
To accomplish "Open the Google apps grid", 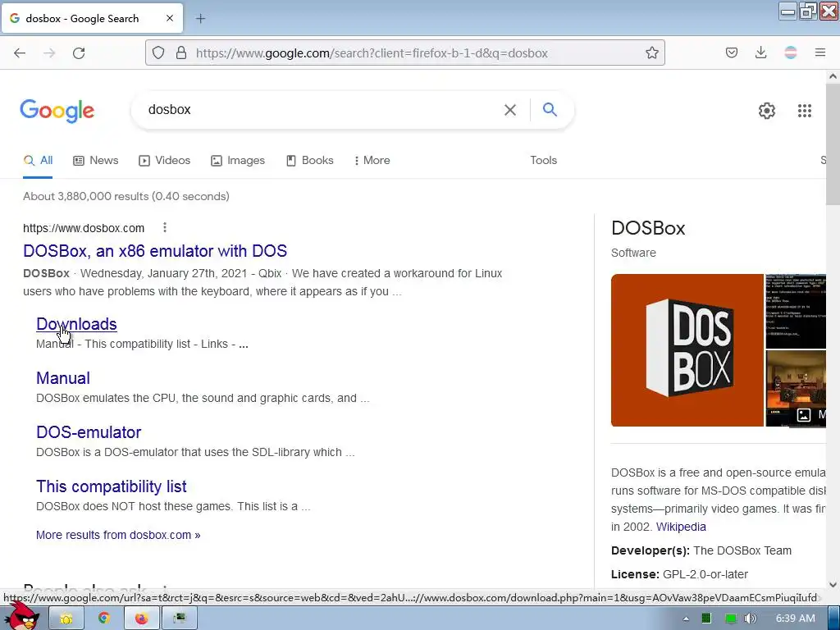I will click(804, 111).
